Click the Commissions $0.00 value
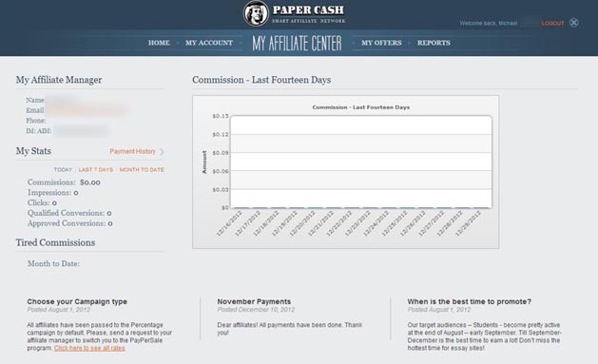The height and width of the screenshot is (364, 598). tap(90, 182)
